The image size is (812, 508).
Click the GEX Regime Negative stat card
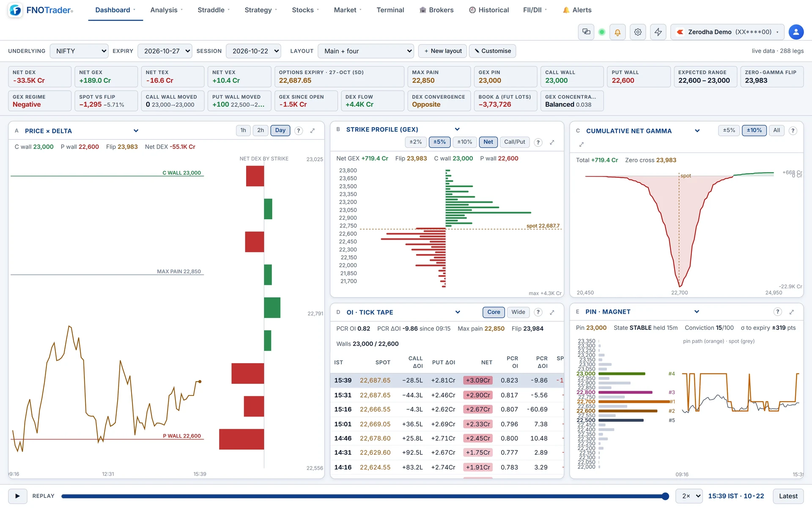40,101
